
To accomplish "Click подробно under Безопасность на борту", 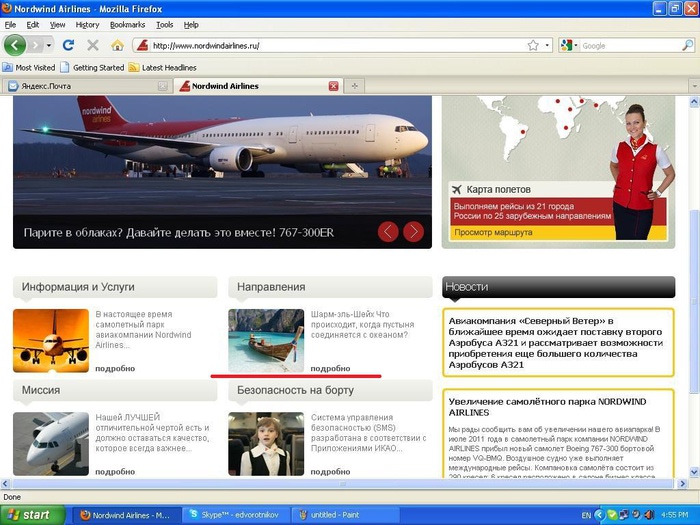I will coord(330,471).
